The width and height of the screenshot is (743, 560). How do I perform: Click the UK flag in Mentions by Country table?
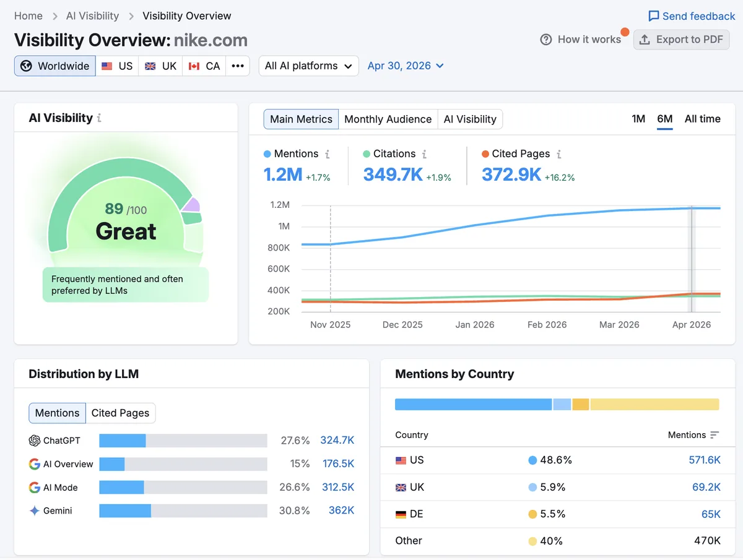pyautogui.click(x=401, y=488)
